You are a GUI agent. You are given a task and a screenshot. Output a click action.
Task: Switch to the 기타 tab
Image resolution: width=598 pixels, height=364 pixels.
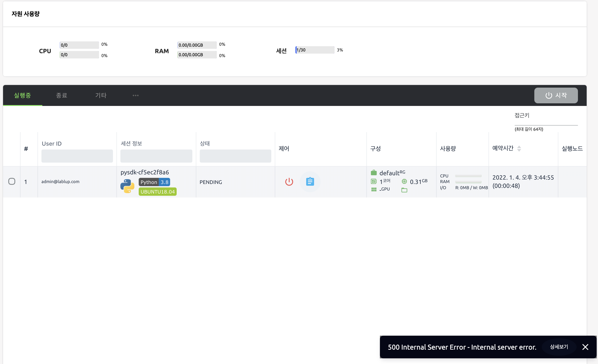coord(101,95)
